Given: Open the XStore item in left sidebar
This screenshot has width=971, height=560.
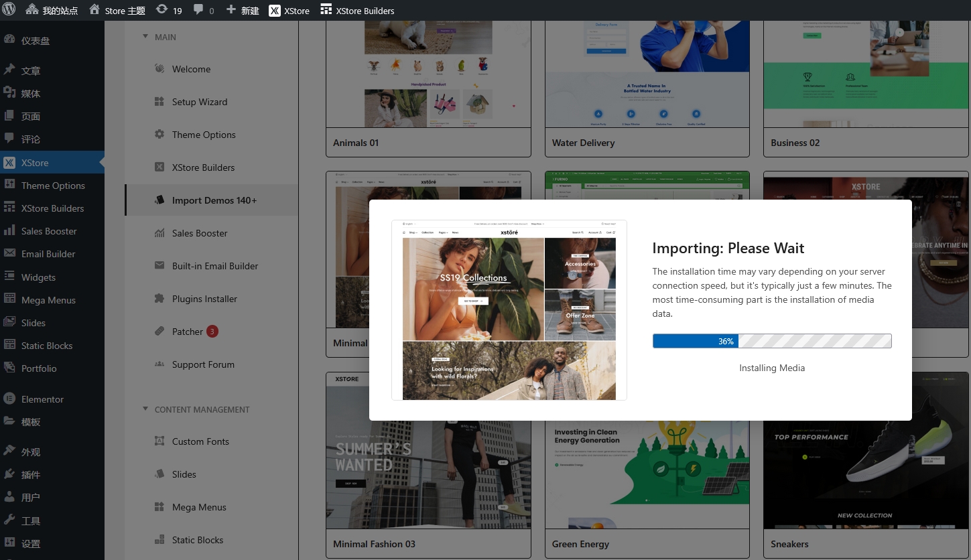Looking at the screenshot, I should pyautogui.click(x=52, y=163).
